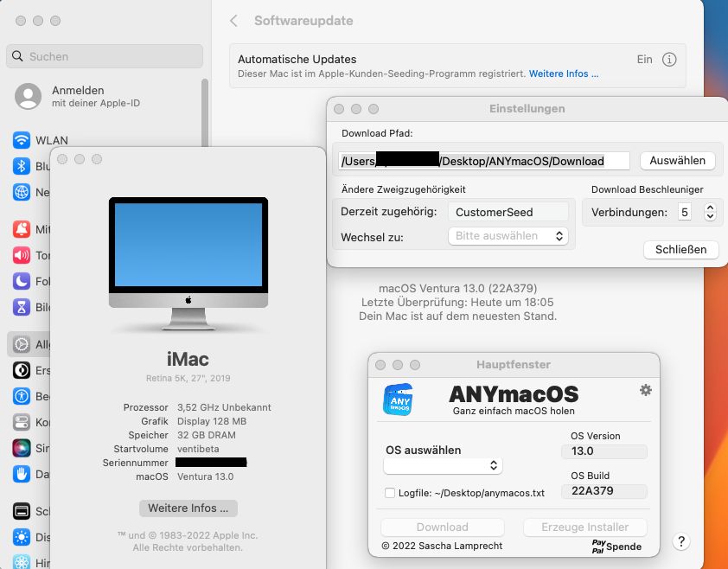Click Weitere Infos button in iMac window

pos(188,508)
